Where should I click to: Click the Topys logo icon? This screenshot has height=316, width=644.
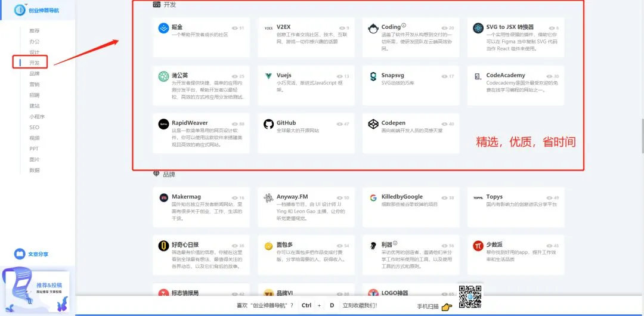478,198
